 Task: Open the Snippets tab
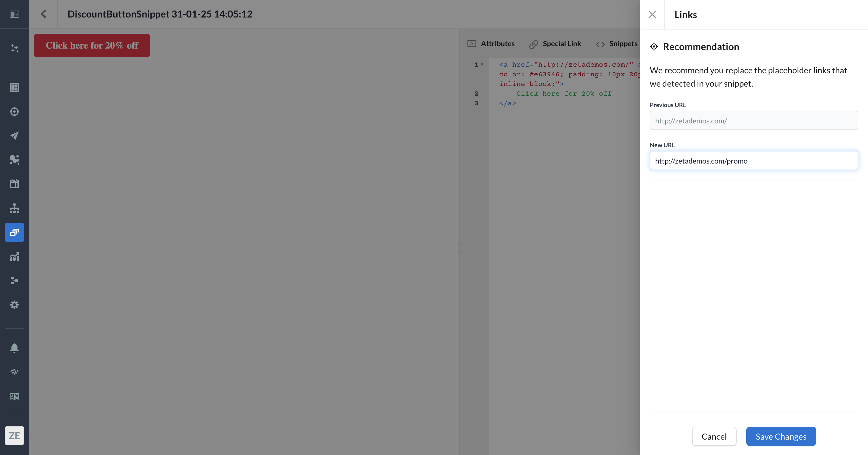tap(617, 44)
